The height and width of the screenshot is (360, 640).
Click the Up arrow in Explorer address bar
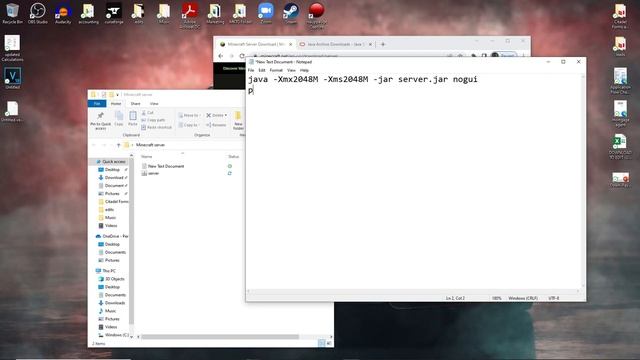click(x=118, y=145)
